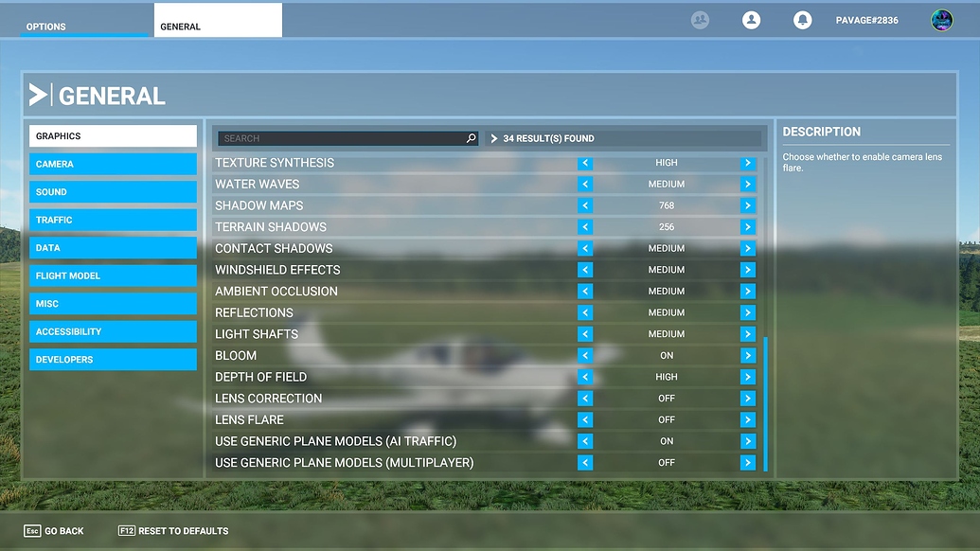980x551 pixels.
Task: Expand the 34 results found list
Action: [496, 137]
